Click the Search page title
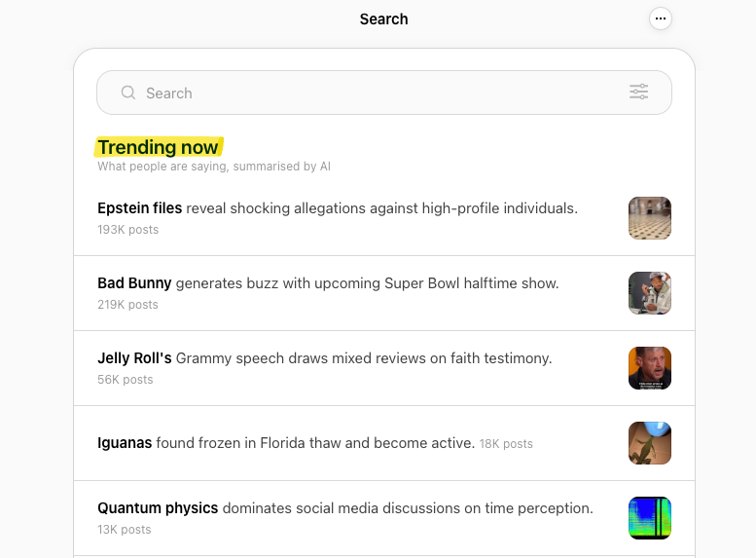The image size is (756, 558). pyautogui.click(x=383, y=19)
